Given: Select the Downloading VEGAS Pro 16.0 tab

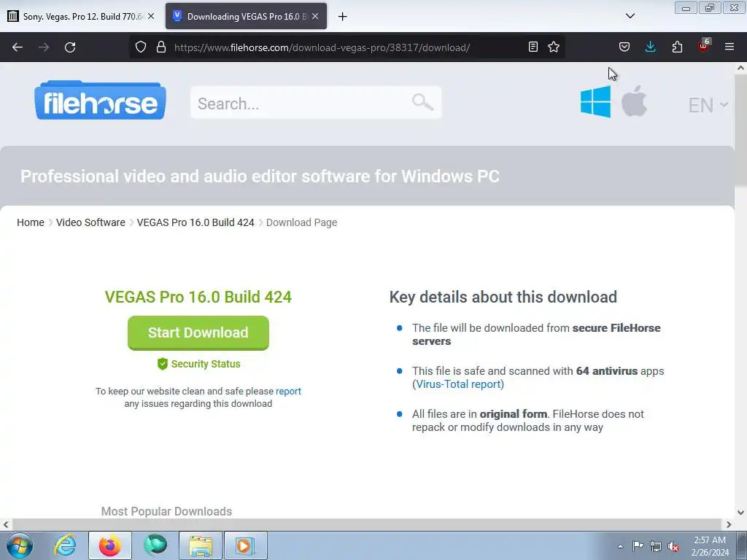Looking at the screenshot, I should pos(246,16).
